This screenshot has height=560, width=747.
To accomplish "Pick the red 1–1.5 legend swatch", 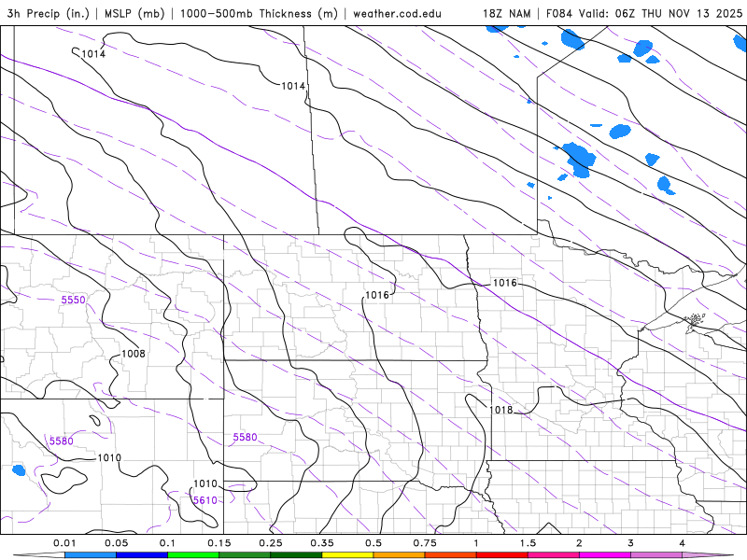I will tap(502, 555).
